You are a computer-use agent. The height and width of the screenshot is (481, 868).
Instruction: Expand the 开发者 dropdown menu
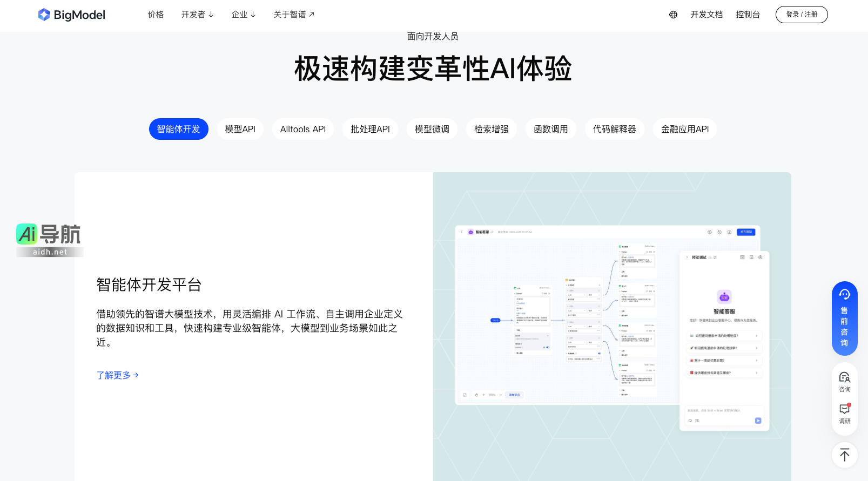pos(197,15)
